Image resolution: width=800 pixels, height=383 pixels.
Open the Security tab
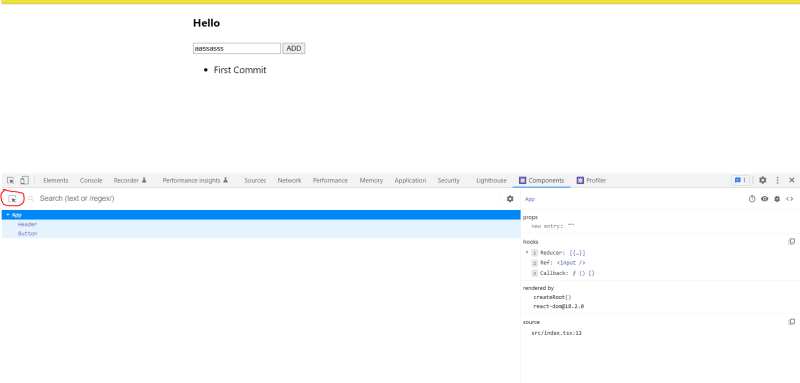[448, 181]
